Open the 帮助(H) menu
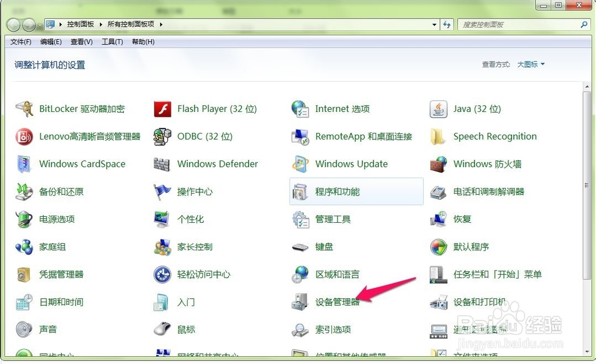596x364 pixels. [x=143, y=42]
